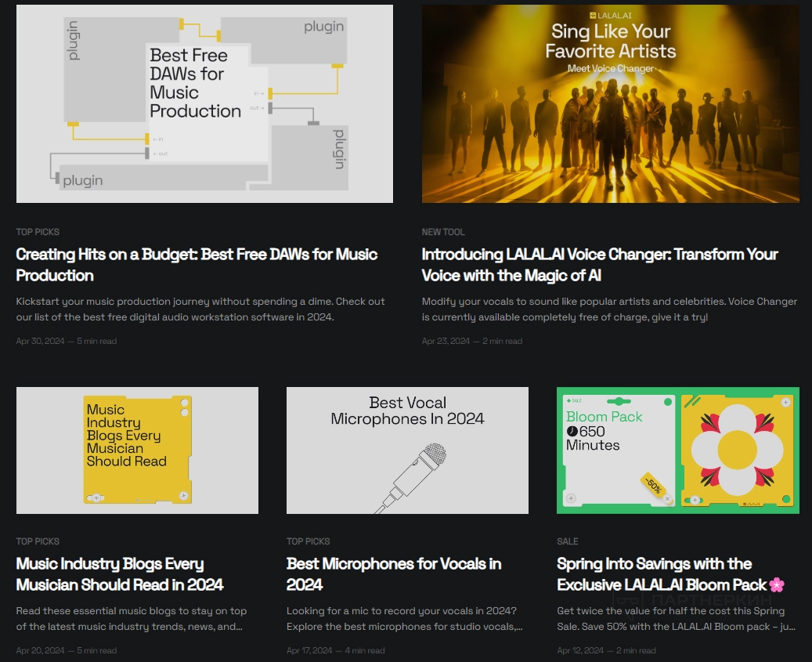812x662 pixels.
Task: Click the pink flower emoji after Bloom Pack
Action: coord(777,585)
